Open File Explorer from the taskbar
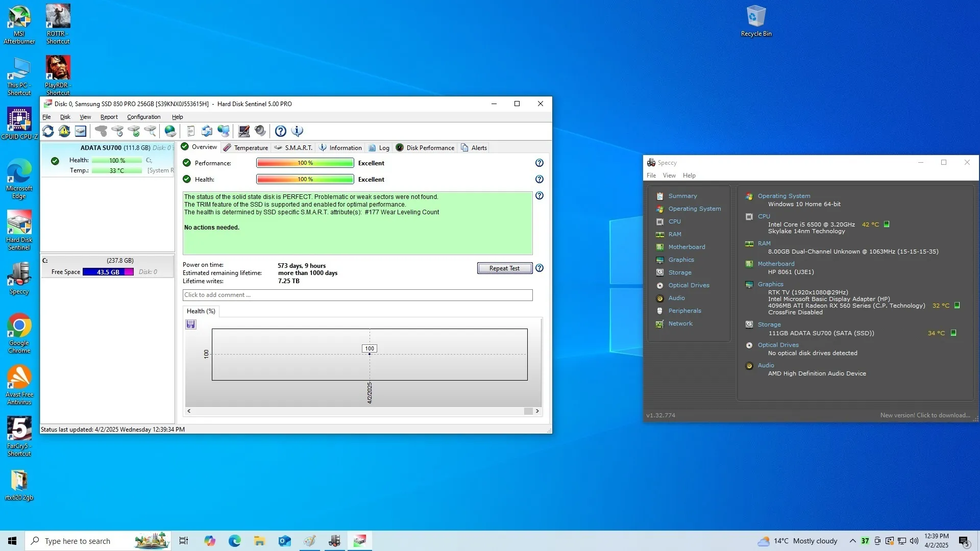 click(x=260, y=541)
